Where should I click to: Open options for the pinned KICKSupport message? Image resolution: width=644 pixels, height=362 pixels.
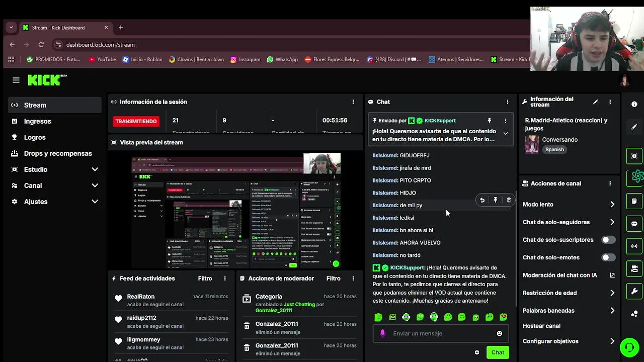click(x=506, y=121)
